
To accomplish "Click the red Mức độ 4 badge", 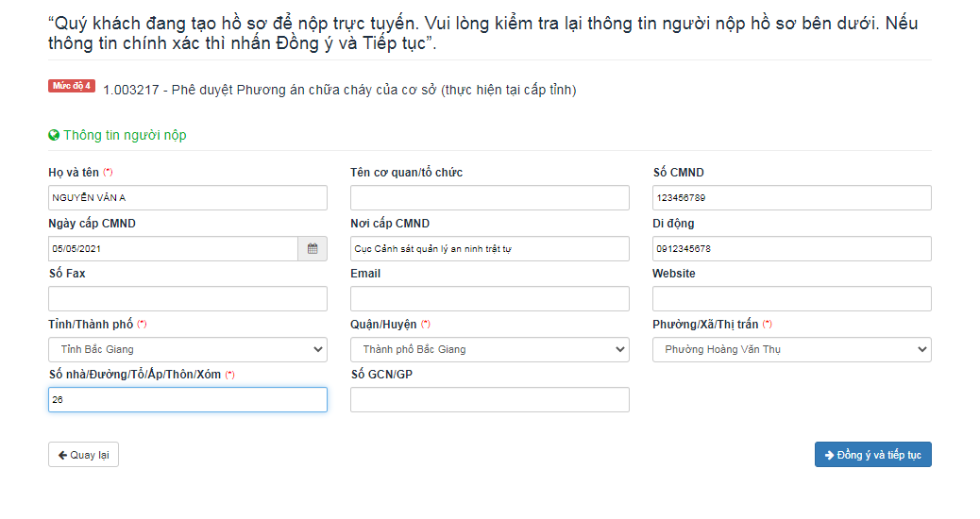I will 71,86.
